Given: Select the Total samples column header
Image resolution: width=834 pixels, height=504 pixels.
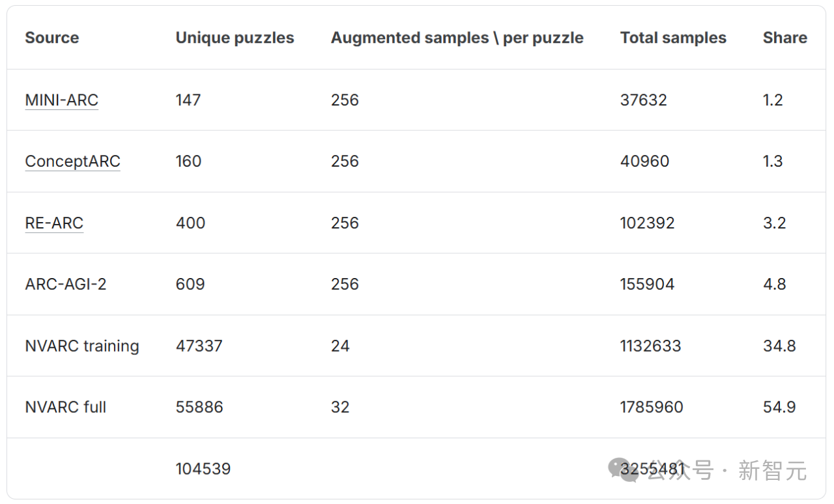Looking at the screenshot, I should click(x=673, y=38).
